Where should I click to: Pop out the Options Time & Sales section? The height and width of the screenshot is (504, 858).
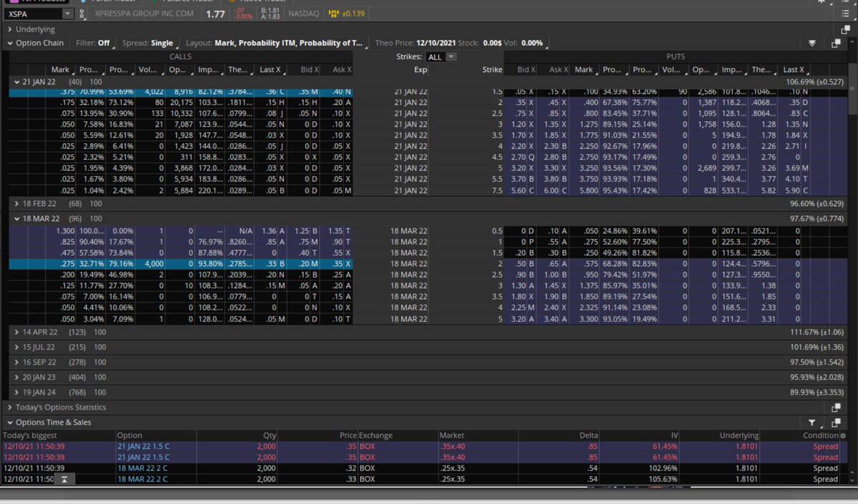[836, 423]
